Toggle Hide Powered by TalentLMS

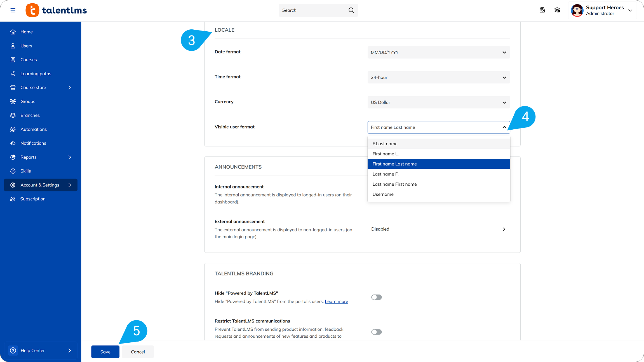(376, 297)
